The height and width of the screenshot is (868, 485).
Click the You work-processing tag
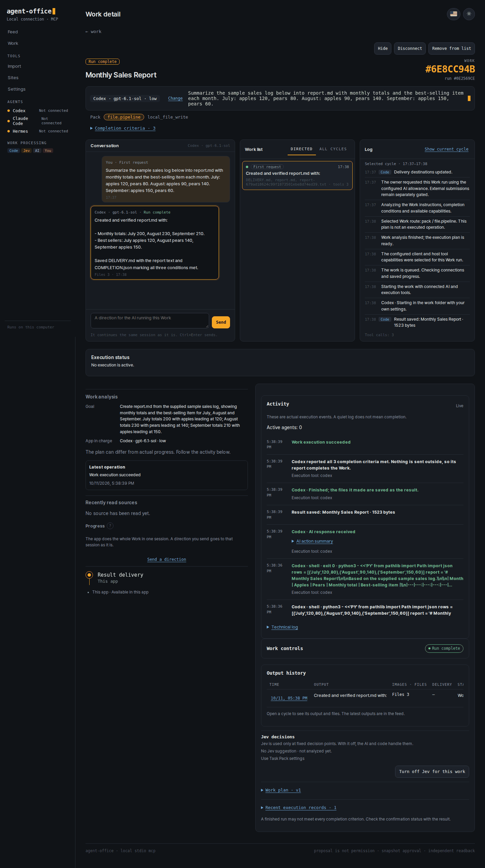[x=48, y=151]
